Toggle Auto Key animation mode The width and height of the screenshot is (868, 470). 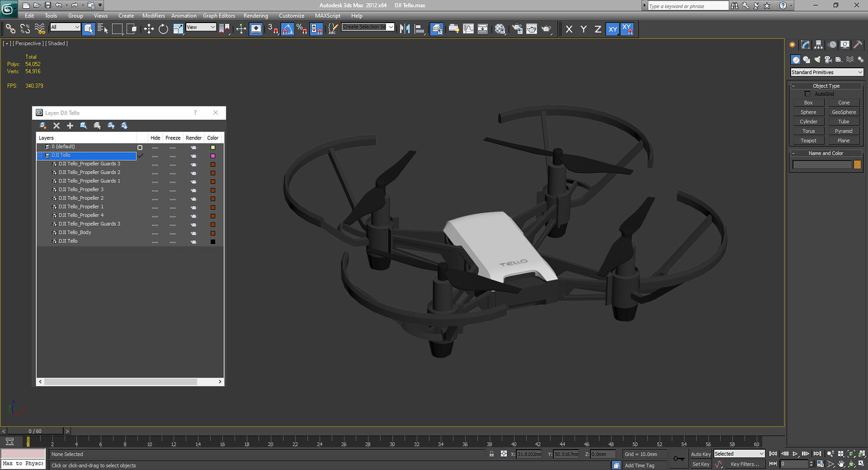[x=700, y=454]
